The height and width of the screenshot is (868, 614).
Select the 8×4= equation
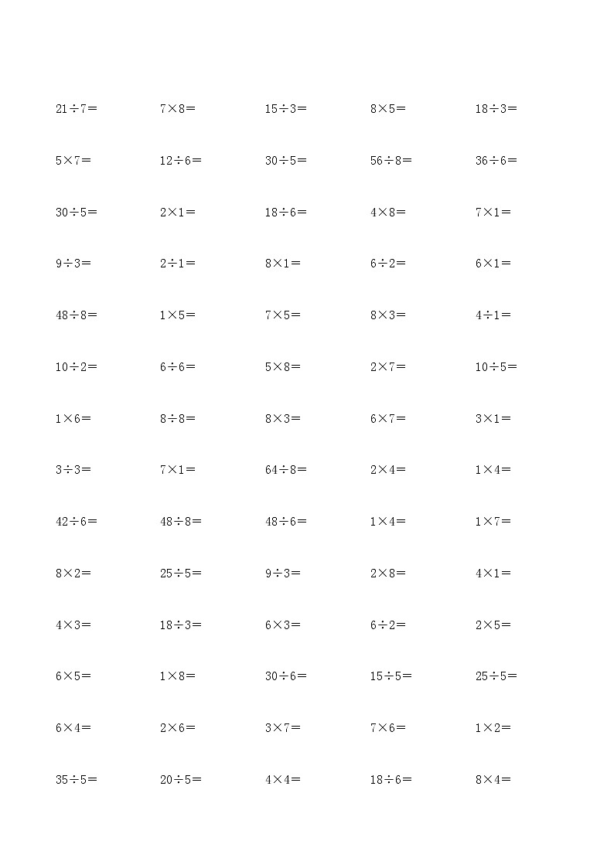pos(493,780)
